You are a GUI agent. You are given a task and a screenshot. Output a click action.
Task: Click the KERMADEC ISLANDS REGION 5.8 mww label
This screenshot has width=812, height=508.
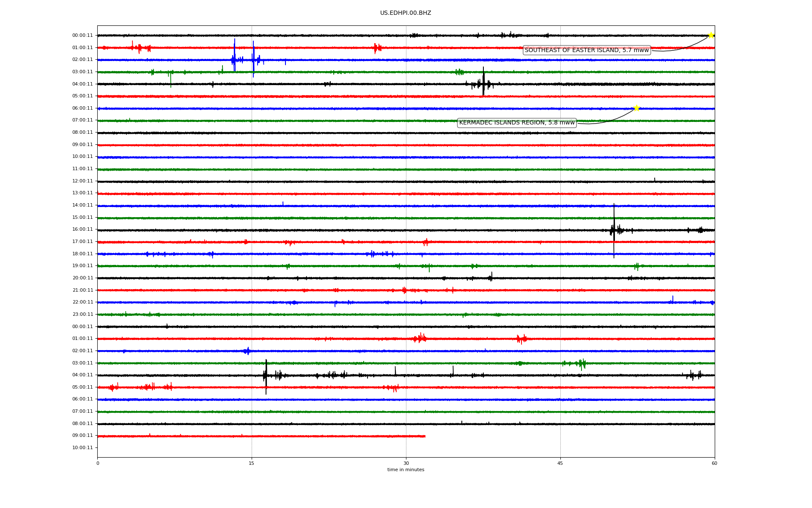pyautogui.click(x=517, y=123)
